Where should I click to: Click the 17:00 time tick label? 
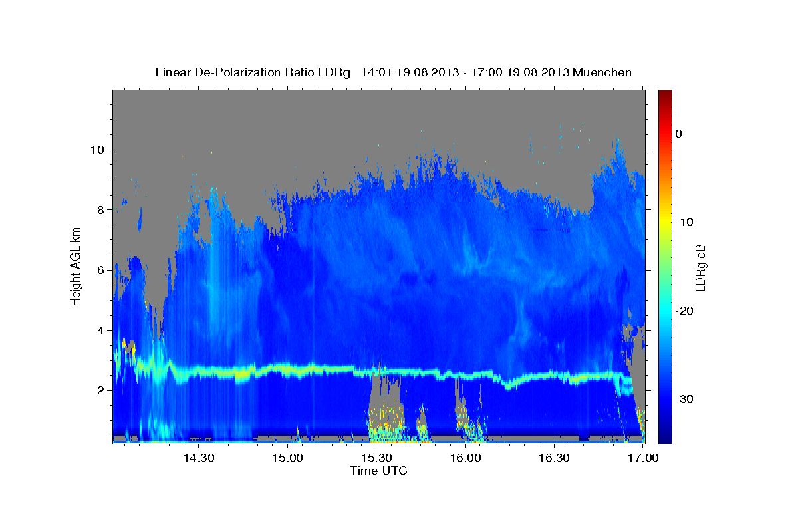pos(644,458)
